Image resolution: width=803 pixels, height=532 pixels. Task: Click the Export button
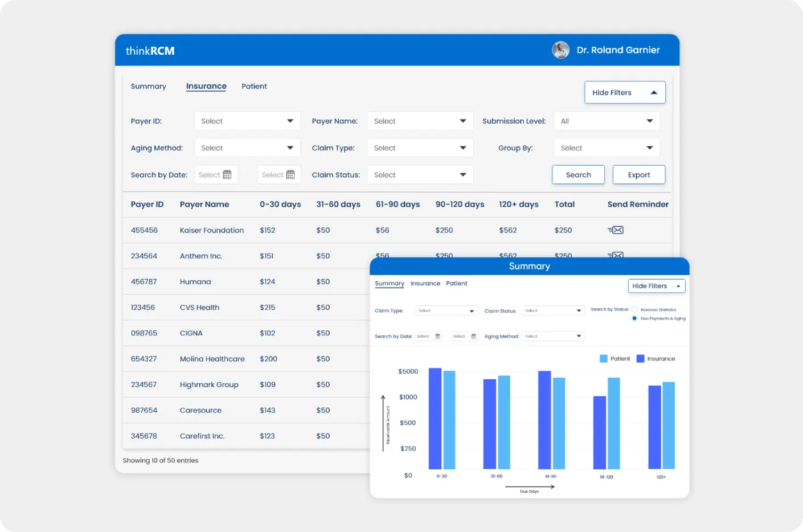(638, 174)
